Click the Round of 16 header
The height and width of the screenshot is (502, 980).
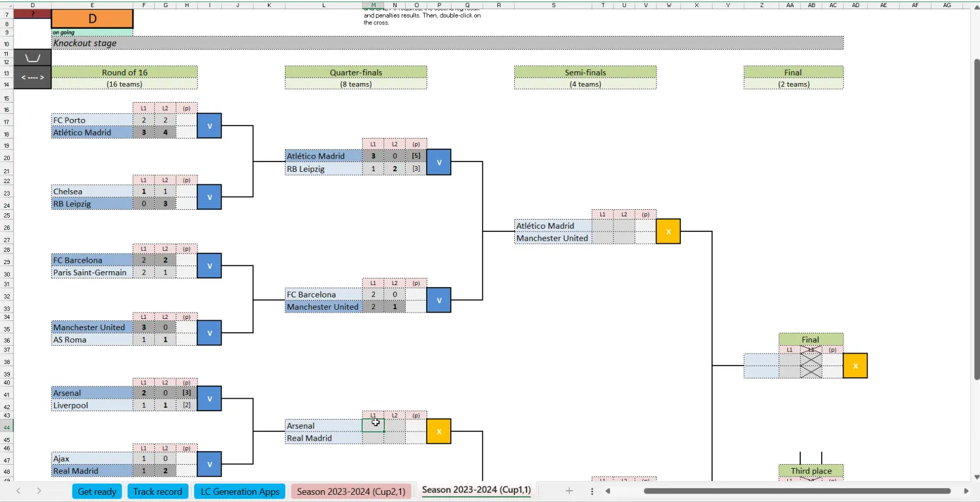coord(124,73)
